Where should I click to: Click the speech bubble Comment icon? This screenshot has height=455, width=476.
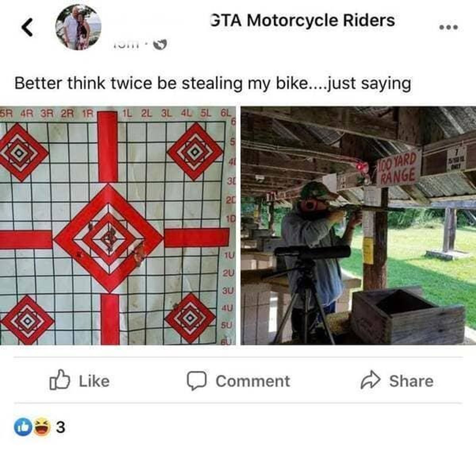coord(196,381)
